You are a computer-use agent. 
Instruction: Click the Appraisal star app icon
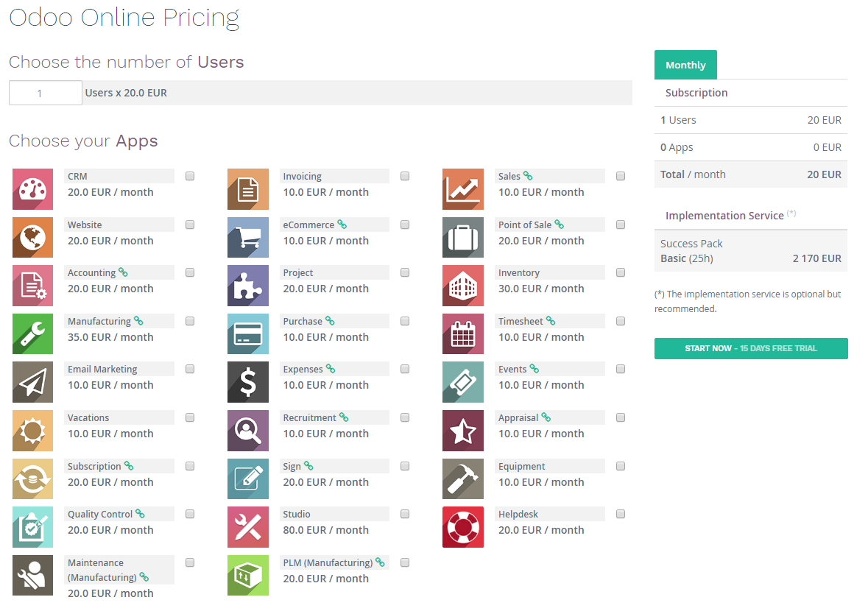pyautogui.click(x=463, y=431)
